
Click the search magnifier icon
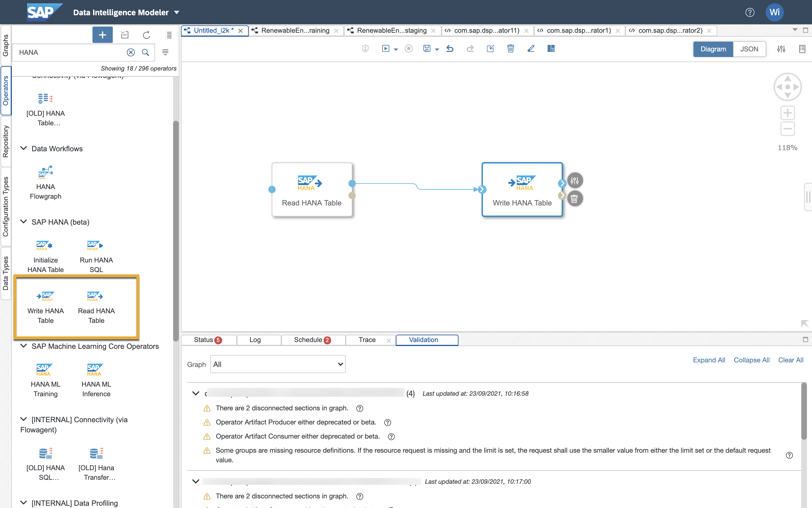click(145, 52)
